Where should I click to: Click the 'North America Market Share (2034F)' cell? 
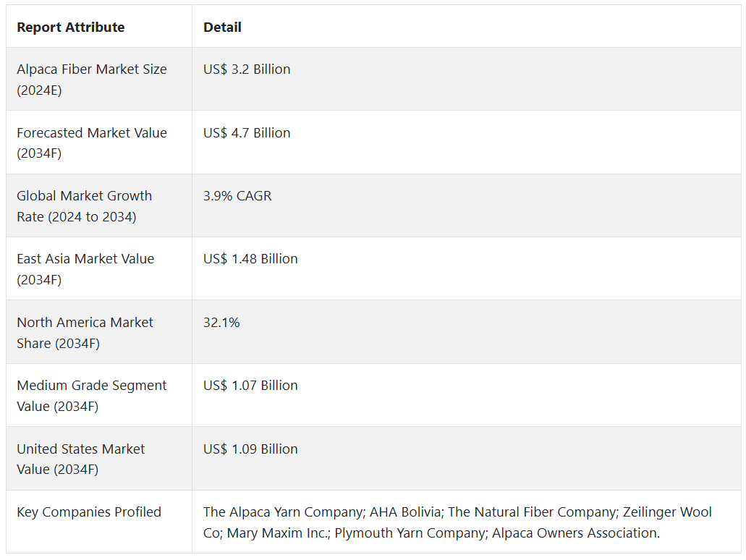[x=85, y=333]
